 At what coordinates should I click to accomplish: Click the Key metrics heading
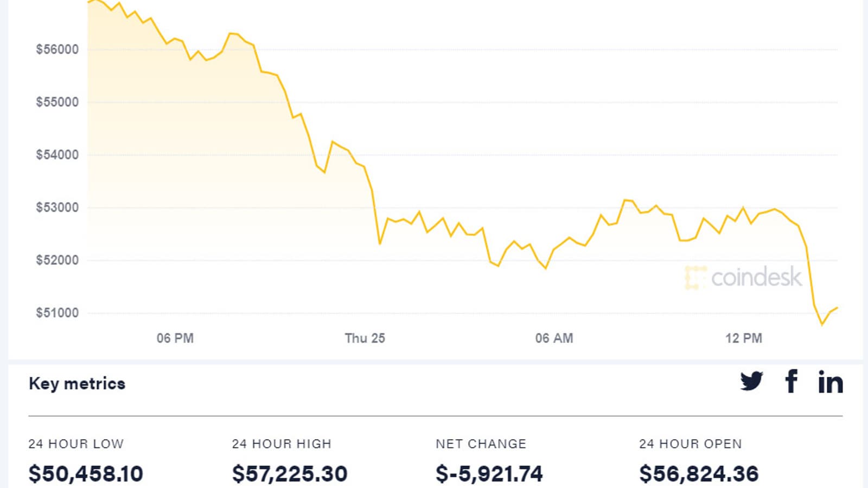click(x=77, y=384)
